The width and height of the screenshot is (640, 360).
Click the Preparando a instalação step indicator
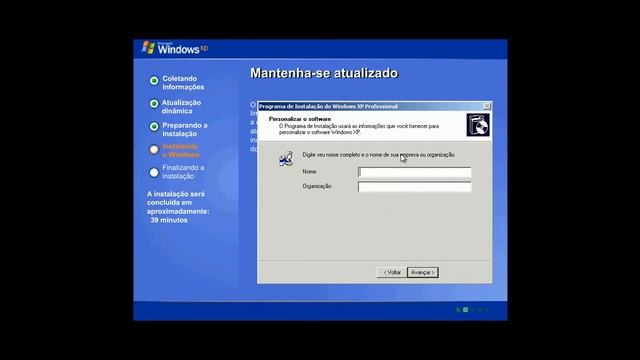[x=154, y=127]
